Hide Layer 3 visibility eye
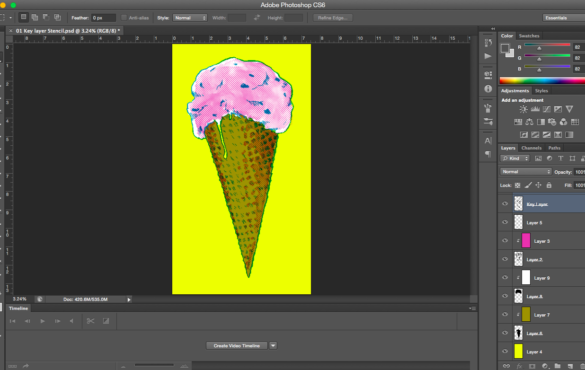Viewport: 585px width, 370px height. pyautogui.click(x=505, y=241)
